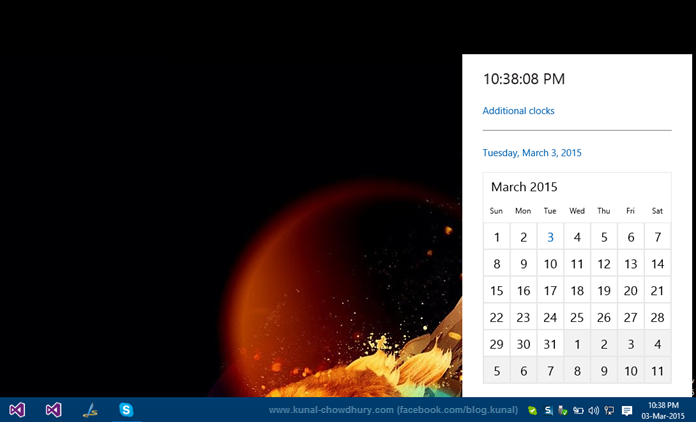Viewport: 696px width, 422px height.
Task: Click the March 2015 month header
Action: click(524, 187)
